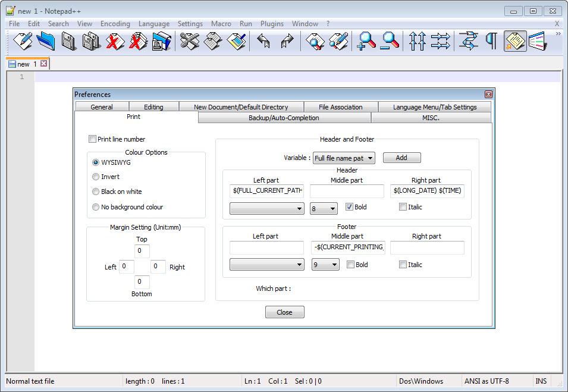568x392 pixels.
Task: Expand hidden toolbar icons chevron
Action: (x=558, y=34)
